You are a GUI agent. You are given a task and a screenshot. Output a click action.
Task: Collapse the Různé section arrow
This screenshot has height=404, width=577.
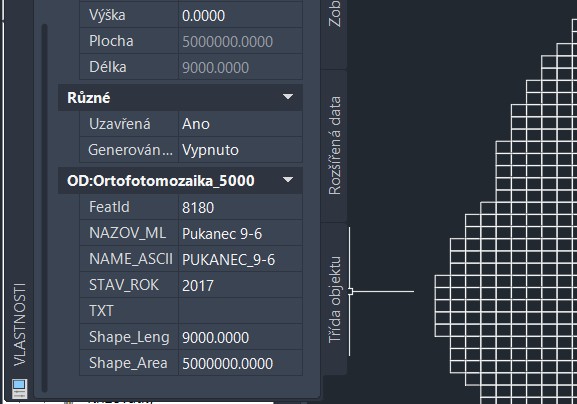click(288, 97)
